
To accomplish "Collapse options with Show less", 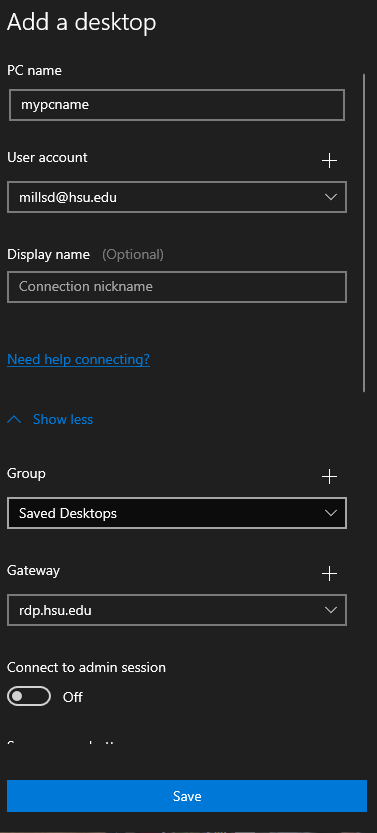I will point(50,419).
